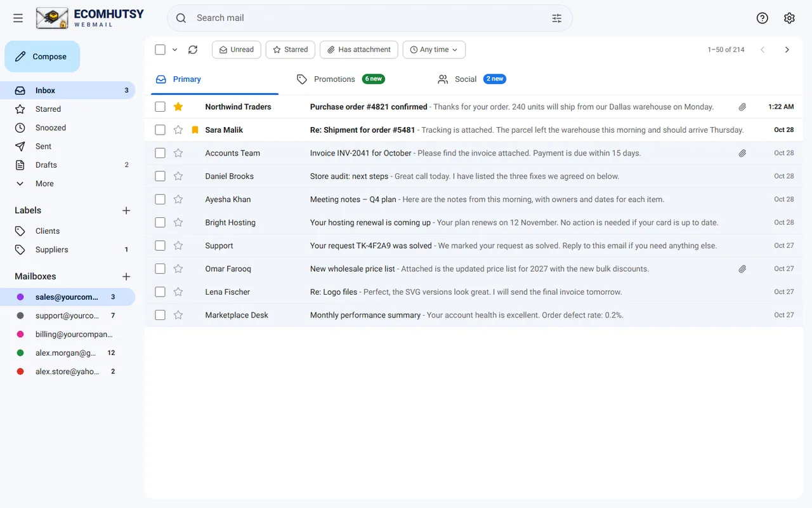Check the select-all messages checkbox
The width and height of the screenshot is (812, 508).
coord(160,50)
